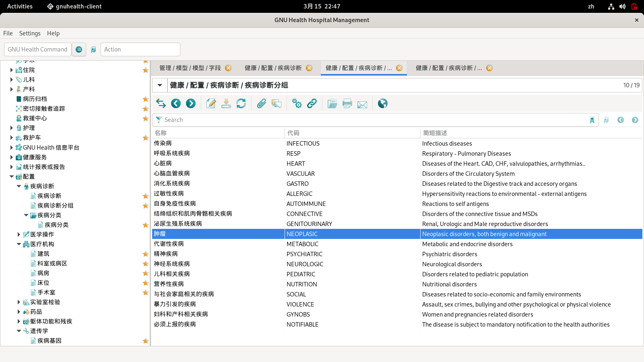Collapse the 医疗机构 tree branch
Screen dimensions: 644x362
19,244
